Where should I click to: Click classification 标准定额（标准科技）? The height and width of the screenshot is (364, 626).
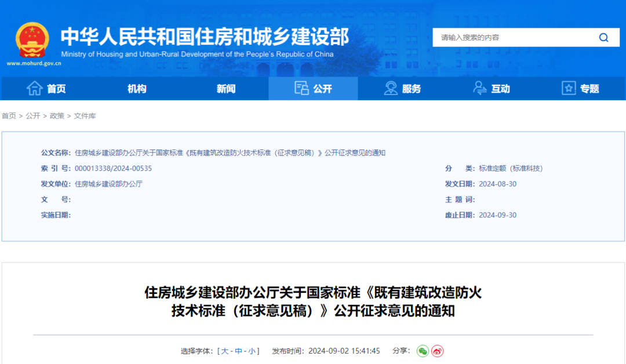pyautogui.click(x=511, y=169)
